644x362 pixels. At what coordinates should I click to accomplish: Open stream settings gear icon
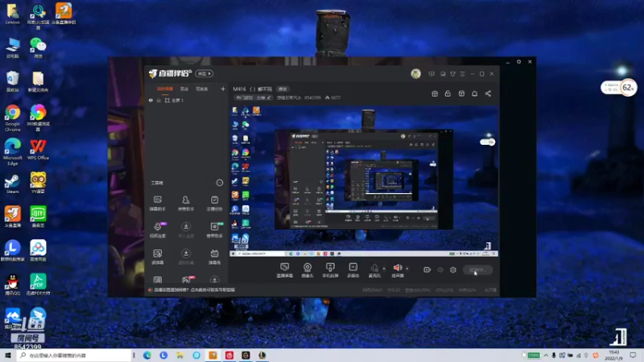point(453,269)
